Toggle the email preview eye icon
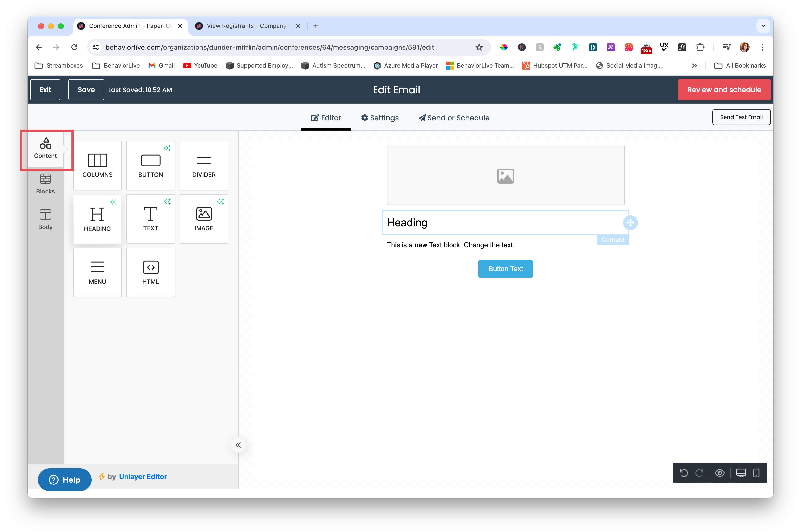The width and height of the screenshot is (801, 532). (x=720, y=473)
